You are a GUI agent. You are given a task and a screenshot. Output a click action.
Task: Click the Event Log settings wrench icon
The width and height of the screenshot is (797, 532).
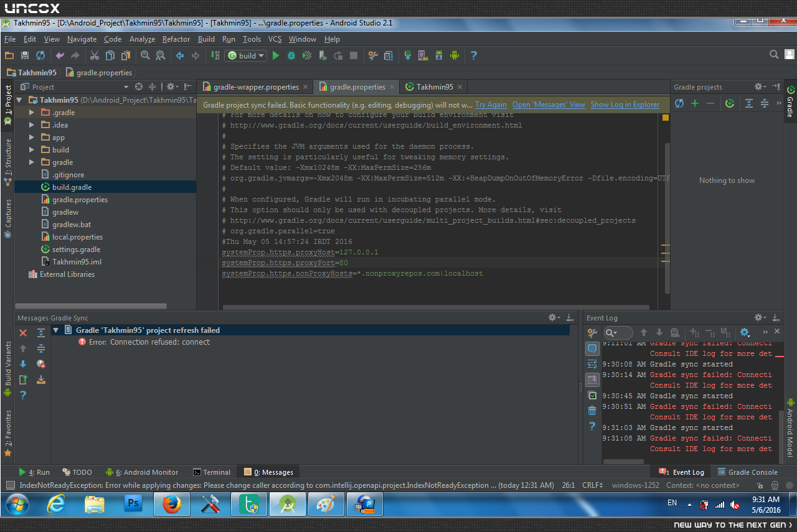pos(592,333)
